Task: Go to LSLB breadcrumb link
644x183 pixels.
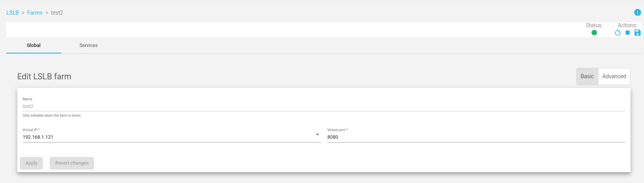Action: coord(12,13)
